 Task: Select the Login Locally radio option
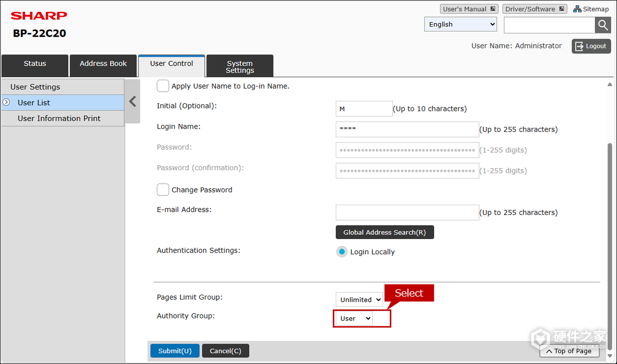click(x=342, y=252)
